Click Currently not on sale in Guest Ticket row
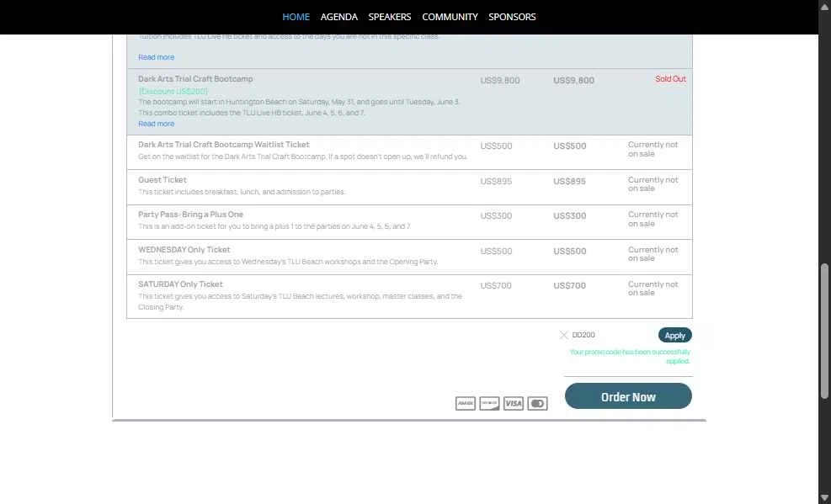The image size is (831, 504). click(653, 184)
